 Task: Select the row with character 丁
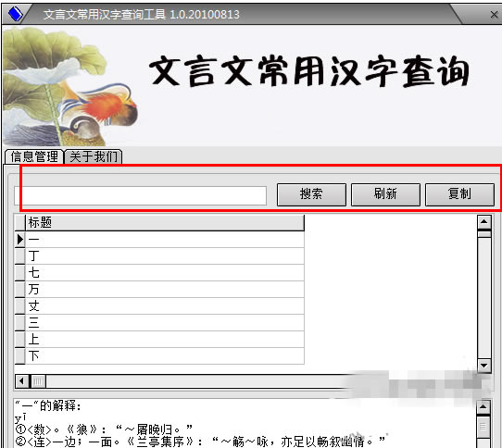165,256
